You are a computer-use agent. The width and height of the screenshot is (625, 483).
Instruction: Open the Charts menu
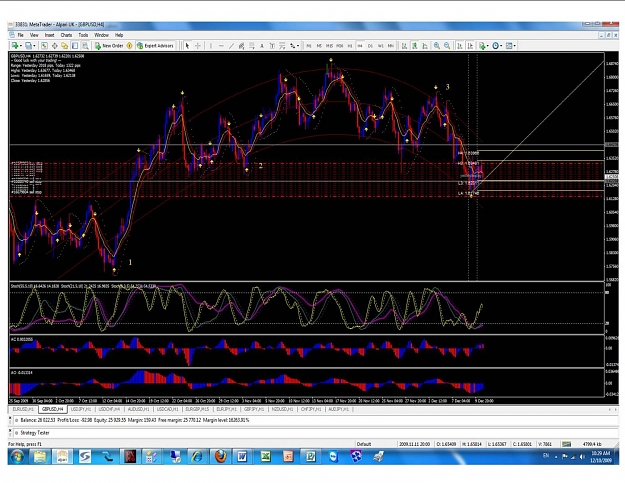pos(66,35)
